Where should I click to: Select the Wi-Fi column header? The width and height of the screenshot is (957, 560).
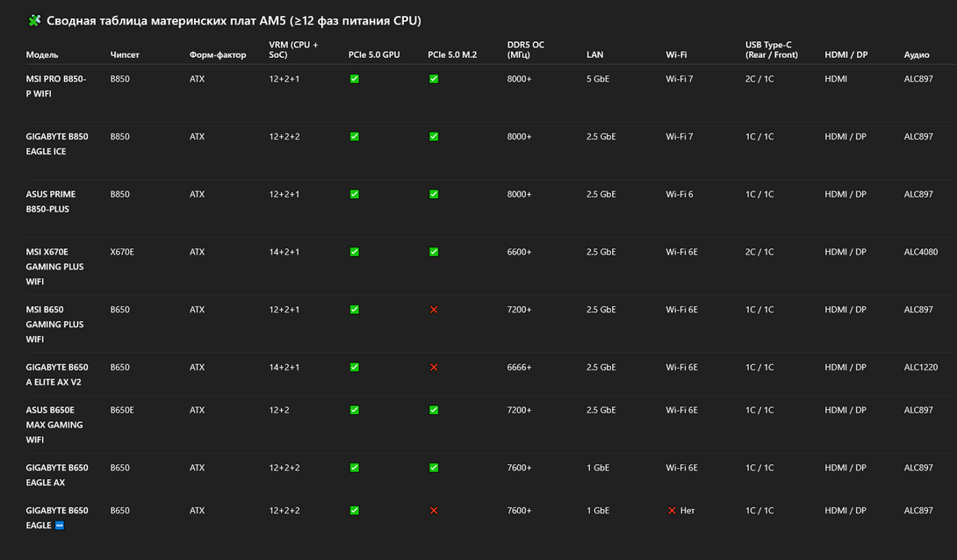[676, 55]
